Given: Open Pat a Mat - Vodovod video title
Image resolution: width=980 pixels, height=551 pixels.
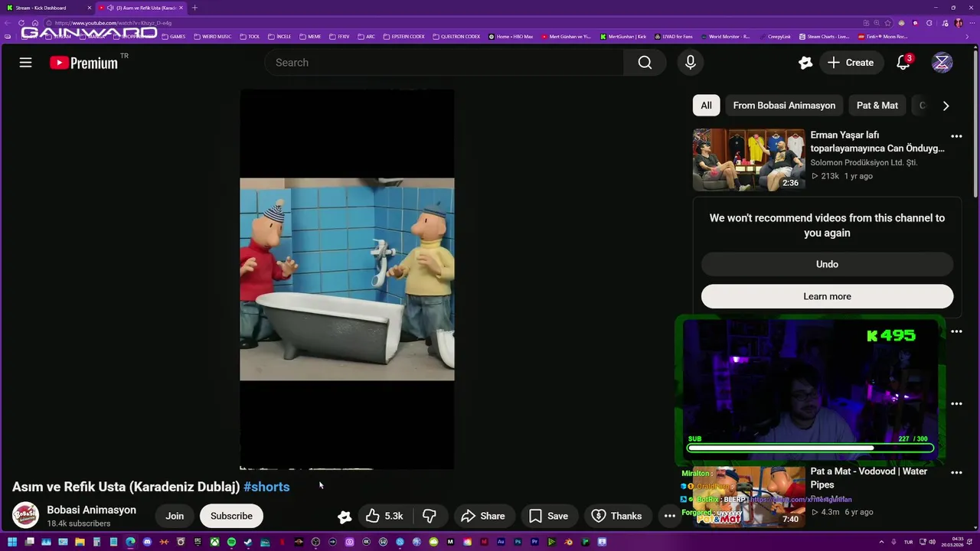Looking at the screenshot, I should (x=869, y=478).
